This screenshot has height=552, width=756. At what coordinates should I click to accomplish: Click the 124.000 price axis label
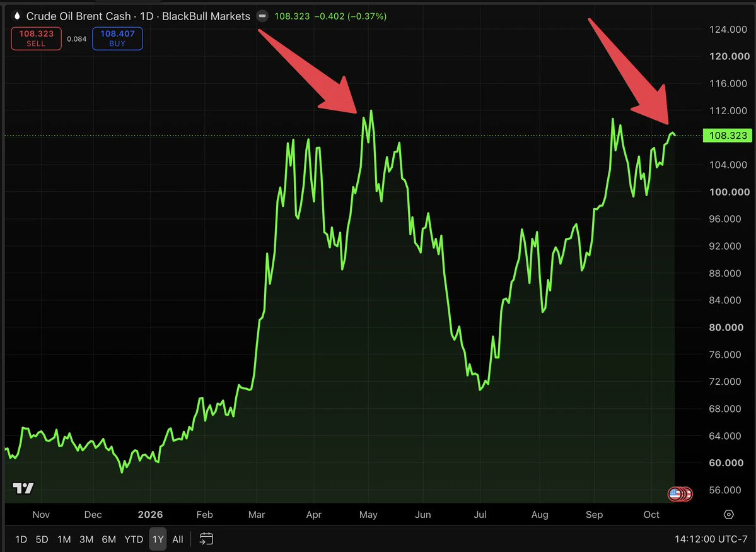pos(728,30)
